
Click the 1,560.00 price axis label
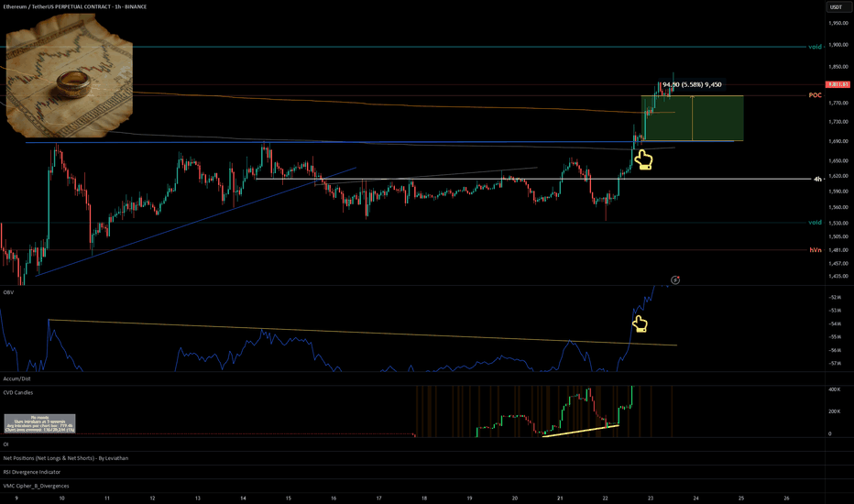[838, 208]
